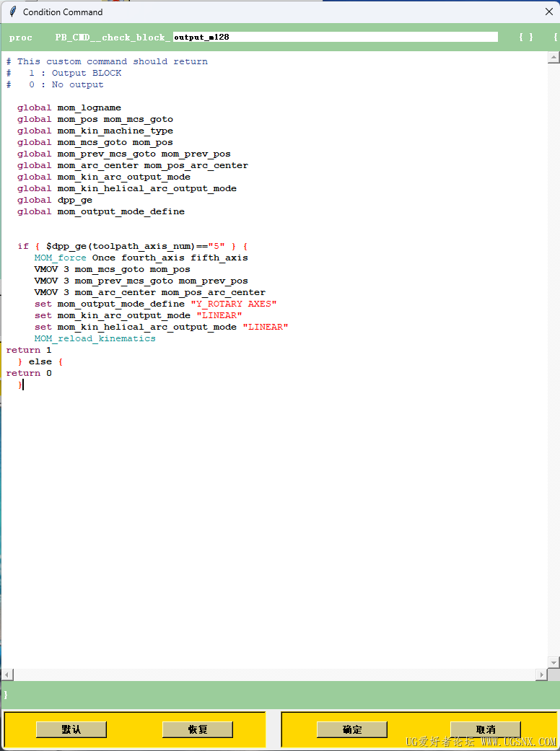560x751 pixels.
Task: Click the 'MOM_reload_kinematics' line
Action: [95, 338]
